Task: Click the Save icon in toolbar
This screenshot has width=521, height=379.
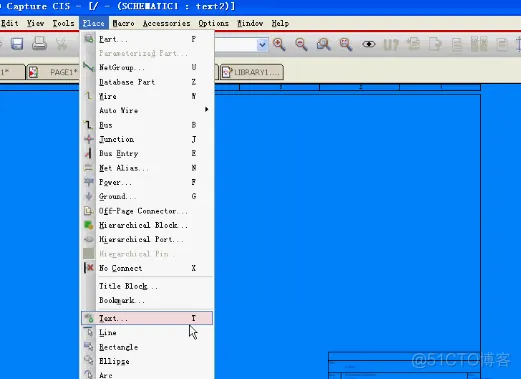Action: [x=17, y=44]
